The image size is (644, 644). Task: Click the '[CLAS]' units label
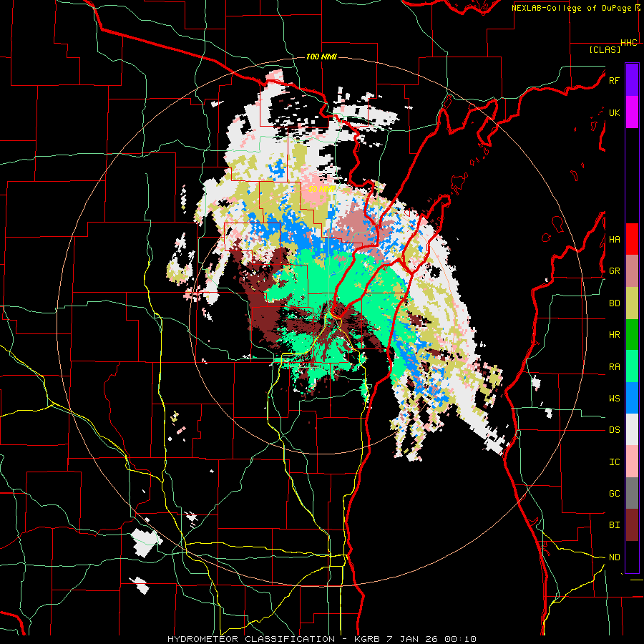click(605, 50)
